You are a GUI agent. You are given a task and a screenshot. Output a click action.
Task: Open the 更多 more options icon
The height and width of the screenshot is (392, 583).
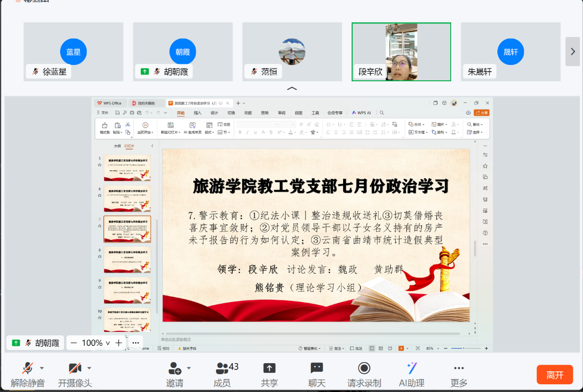(458, 368)
